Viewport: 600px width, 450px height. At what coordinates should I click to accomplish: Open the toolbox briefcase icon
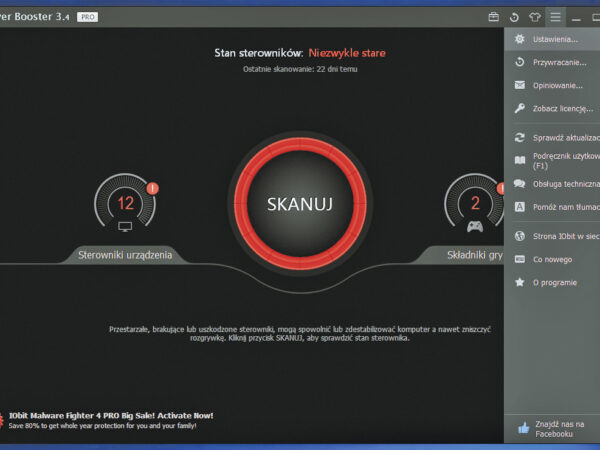click(493, 17)
